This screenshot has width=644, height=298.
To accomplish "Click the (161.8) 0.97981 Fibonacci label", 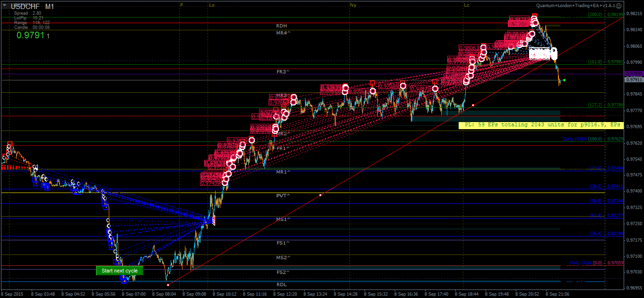I will pyautogui.click(x=605, y=62).
